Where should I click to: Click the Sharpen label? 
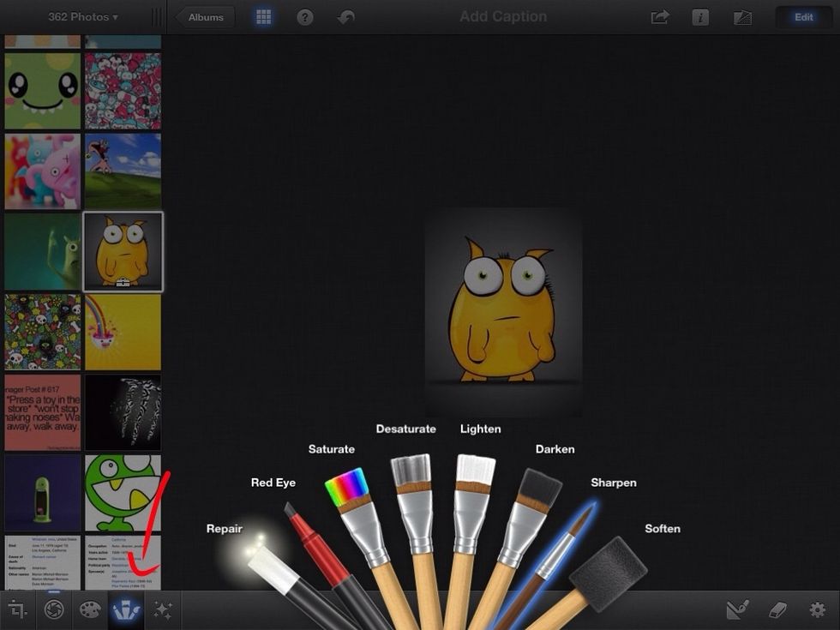pyautogui.click(x=614, y=483)
